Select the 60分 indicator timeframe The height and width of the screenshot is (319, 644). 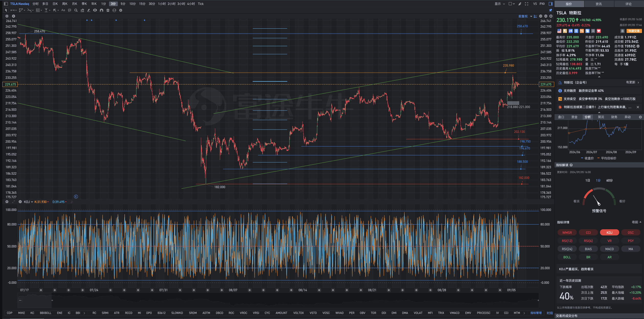tap(609, 180)
